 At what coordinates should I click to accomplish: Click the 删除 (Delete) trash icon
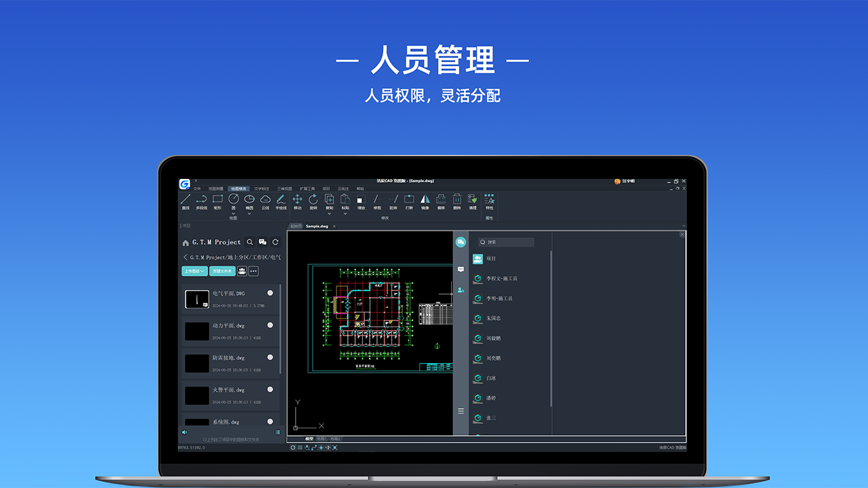tap(456, 200)
